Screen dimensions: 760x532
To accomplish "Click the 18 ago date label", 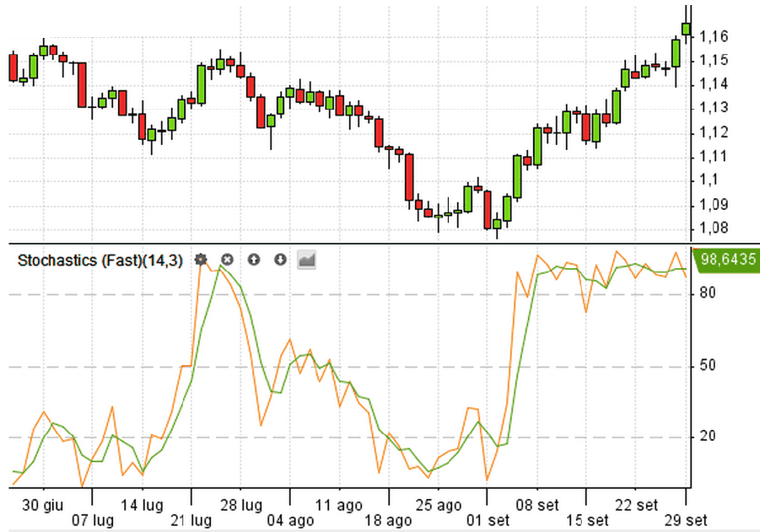I will pyautogui.click(x=388, y=521).
